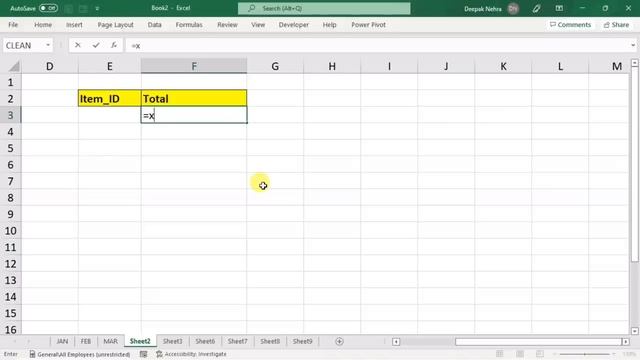Select column F header

(x=194, y=66)
